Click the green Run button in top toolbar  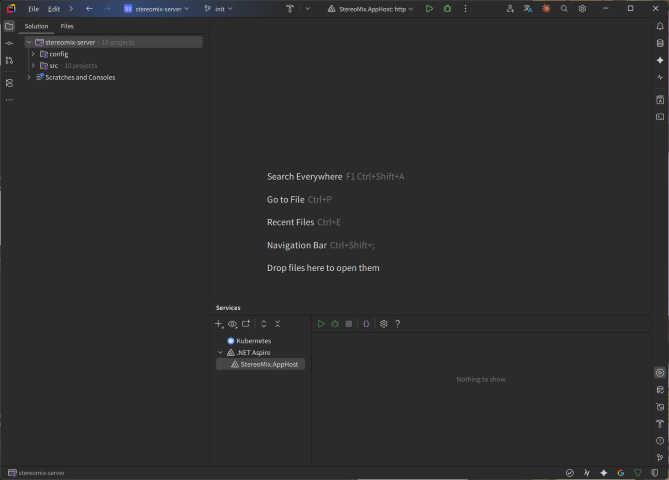[x=429, y=8]
